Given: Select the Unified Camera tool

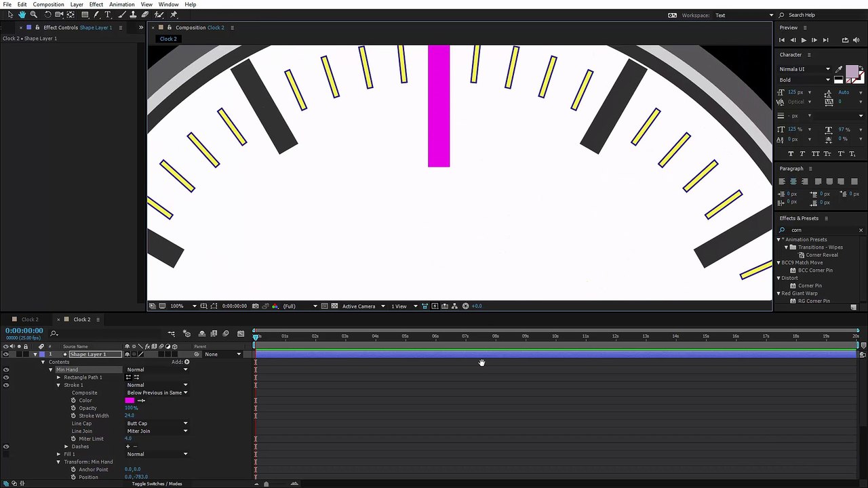Looking at the screenshot, I should click(x=59, y=14).
